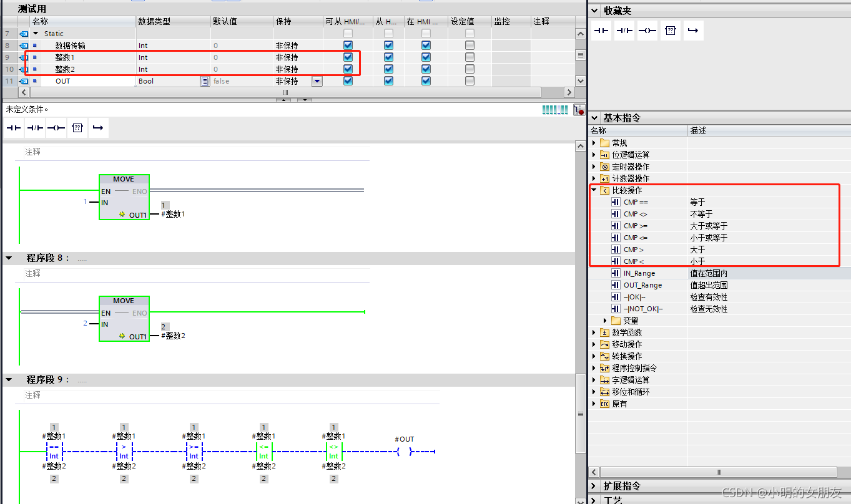Pick the normally closed contact in 收藏夹 favorites
This screenshot has height=504, width=851.
[x=624, y=31]
